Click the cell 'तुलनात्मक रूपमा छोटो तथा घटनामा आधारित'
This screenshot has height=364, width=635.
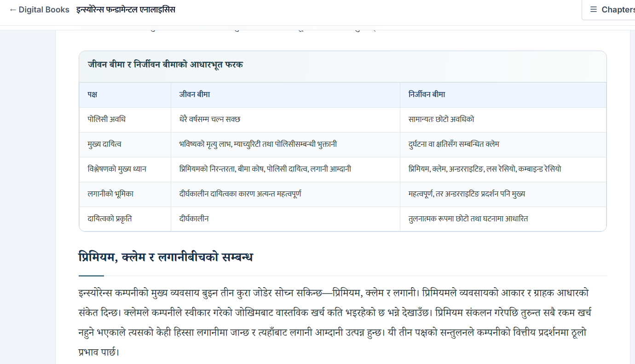[x=503, y=219]
